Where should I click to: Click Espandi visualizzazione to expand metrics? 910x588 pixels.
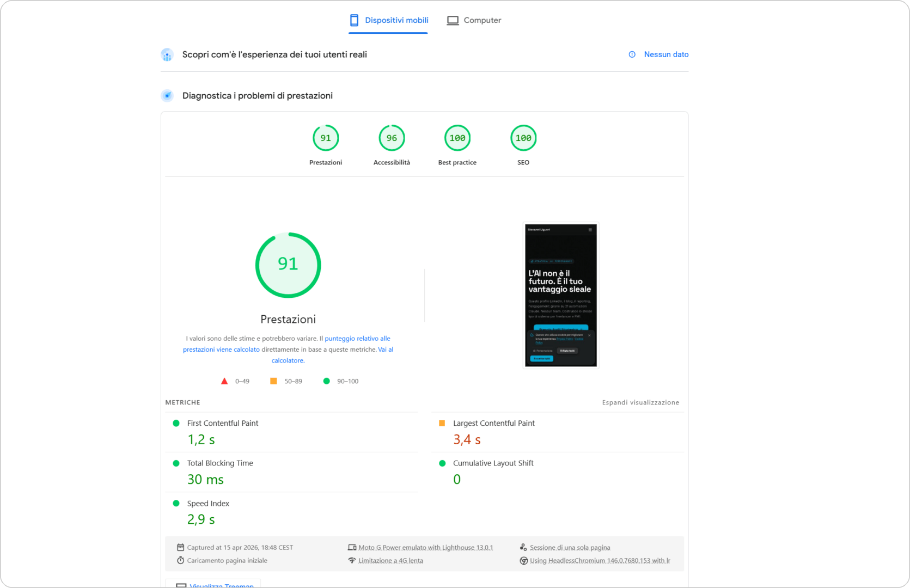click(640, 402)
